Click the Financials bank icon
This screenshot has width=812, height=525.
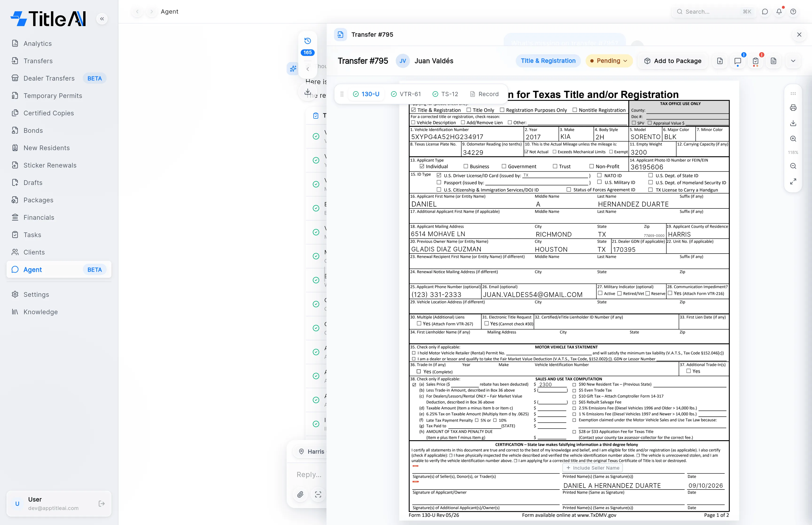pos(15,217)
